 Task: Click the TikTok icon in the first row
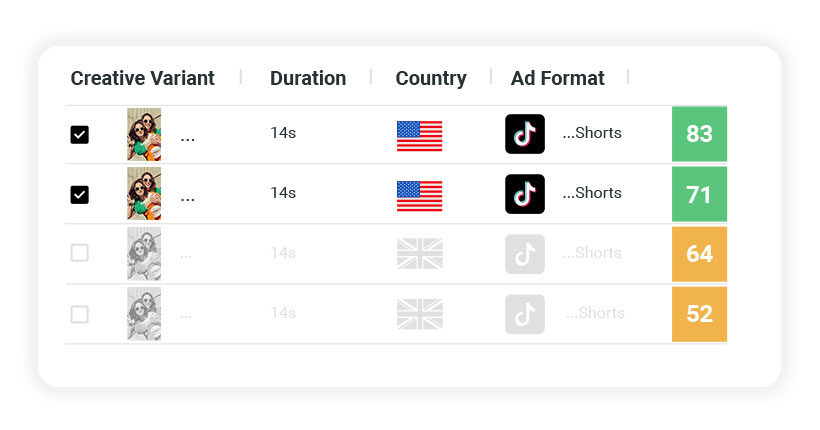[x=525, y=134]
